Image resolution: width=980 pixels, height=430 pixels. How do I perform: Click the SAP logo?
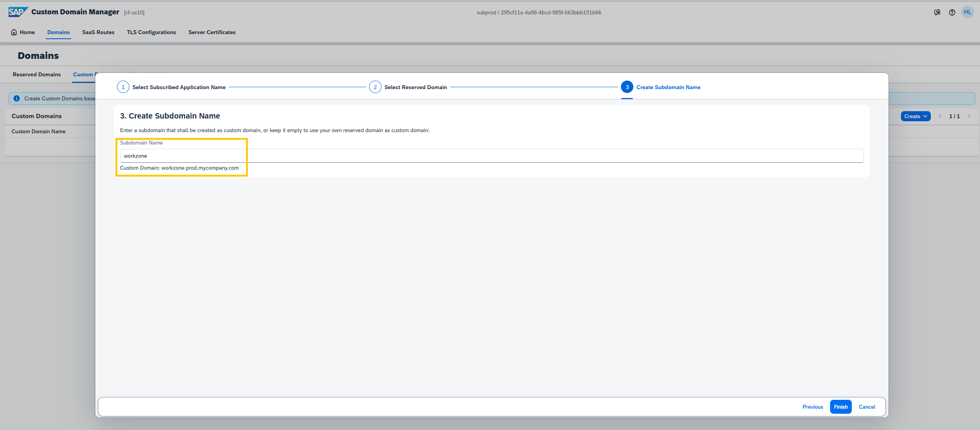coord(18,12)
